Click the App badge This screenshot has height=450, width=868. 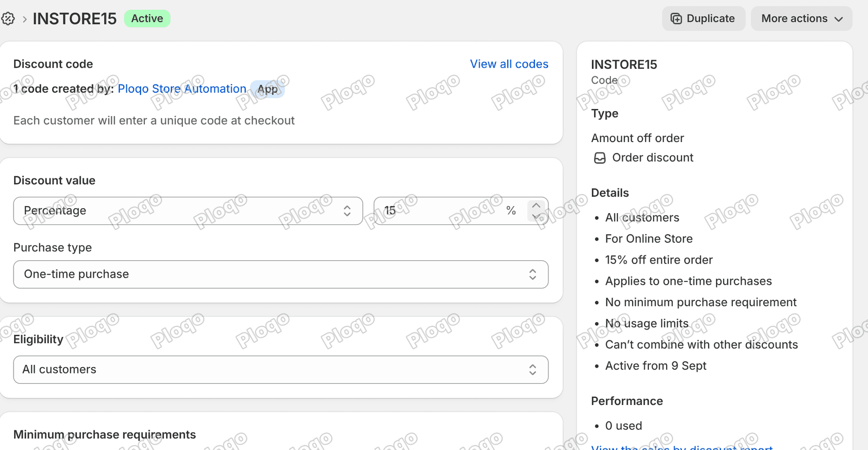[267, 89]
